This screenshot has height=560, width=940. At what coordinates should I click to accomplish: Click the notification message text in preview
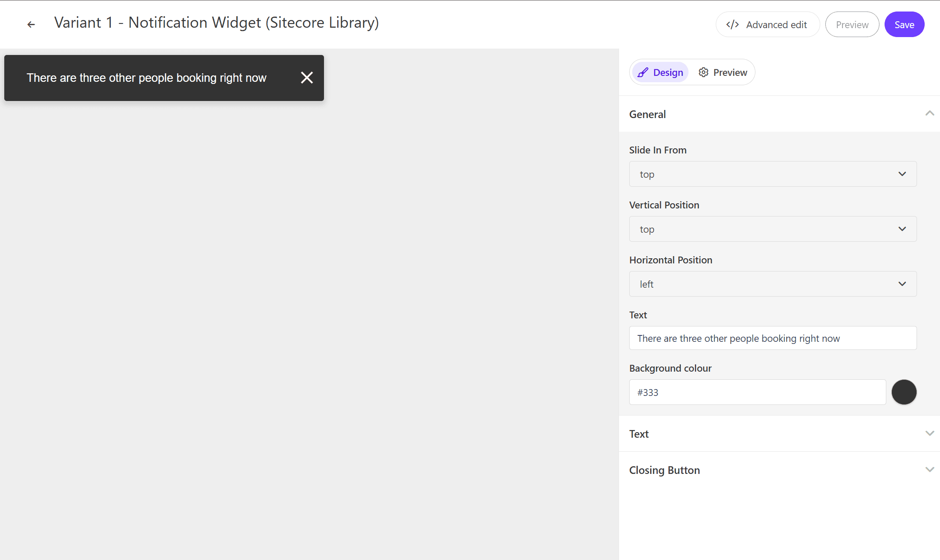(147, 78)
